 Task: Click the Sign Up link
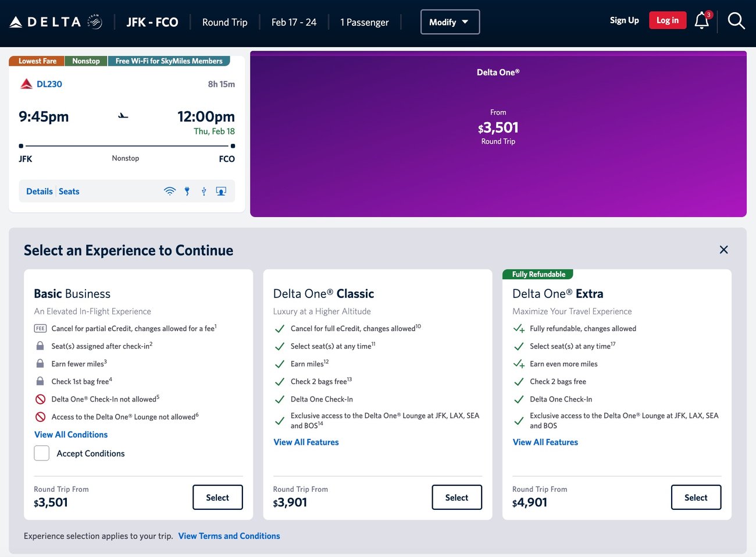click(624, 20)
